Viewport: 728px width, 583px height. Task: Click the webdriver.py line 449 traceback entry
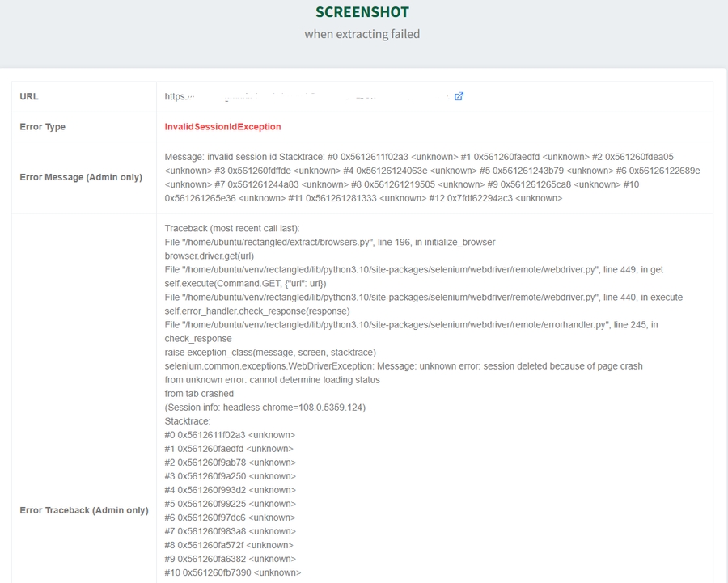(356, 269)
